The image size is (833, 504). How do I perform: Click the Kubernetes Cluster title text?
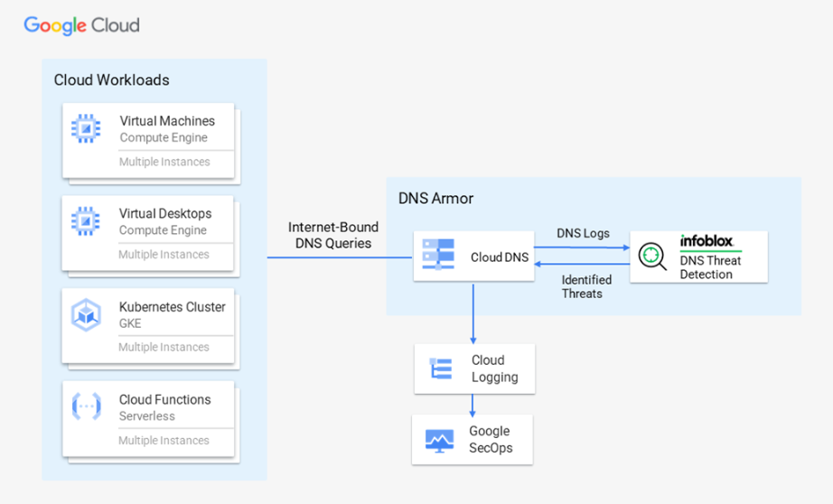[x=173, y=307]
